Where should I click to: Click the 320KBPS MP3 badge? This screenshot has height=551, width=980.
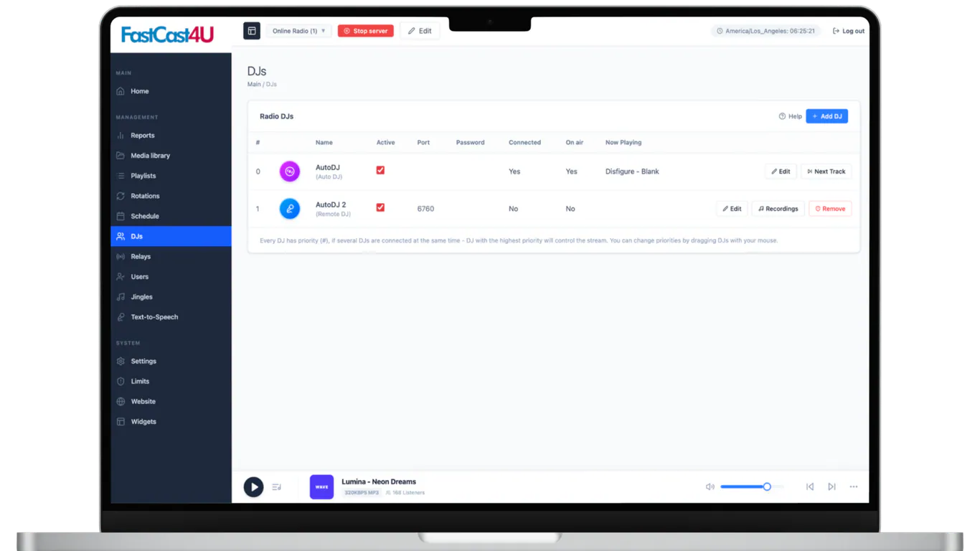[362, 493]
